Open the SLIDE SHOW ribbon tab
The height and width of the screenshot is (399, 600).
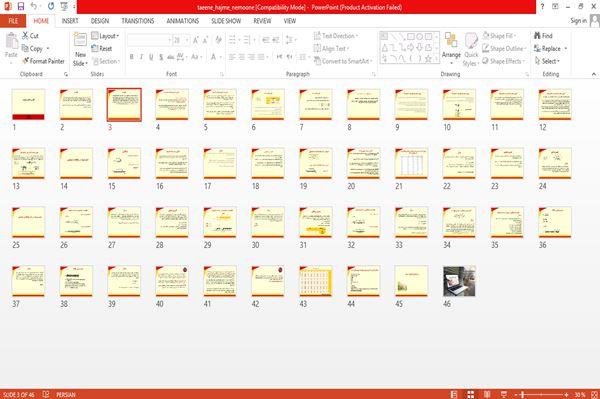pyautogui.click(x=226, y=21)
